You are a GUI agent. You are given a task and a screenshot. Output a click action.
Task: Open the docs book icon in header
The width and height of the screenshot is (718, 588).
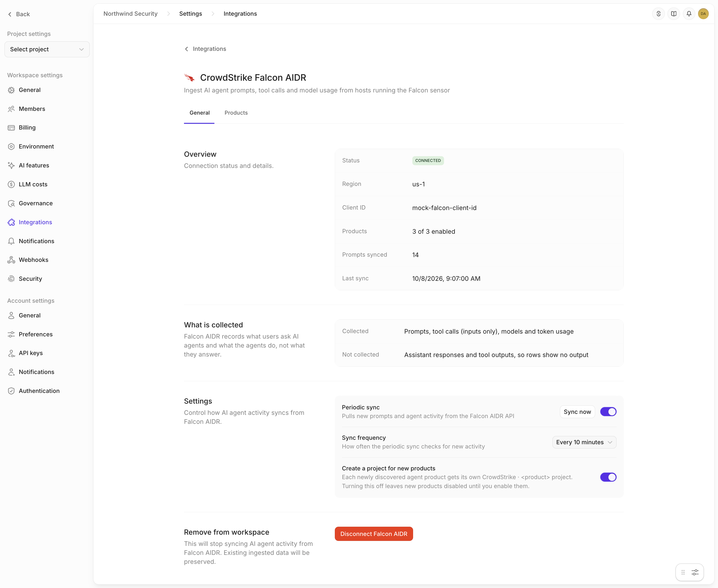click(x=674, y=14)
